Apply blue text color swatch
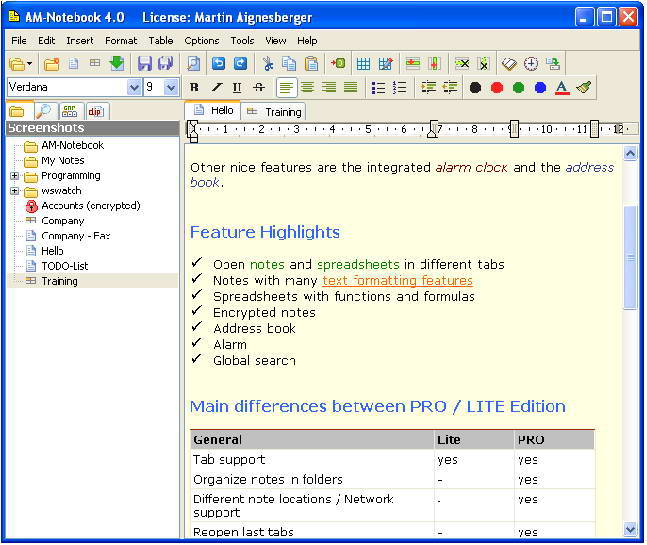This screenshot has width=647, height=545. (x=540, y=87)
